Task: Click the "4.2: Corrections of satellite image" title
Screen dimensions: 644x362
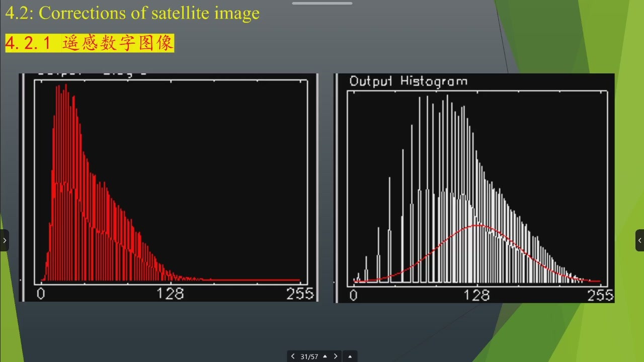Action: coord(132,13)
